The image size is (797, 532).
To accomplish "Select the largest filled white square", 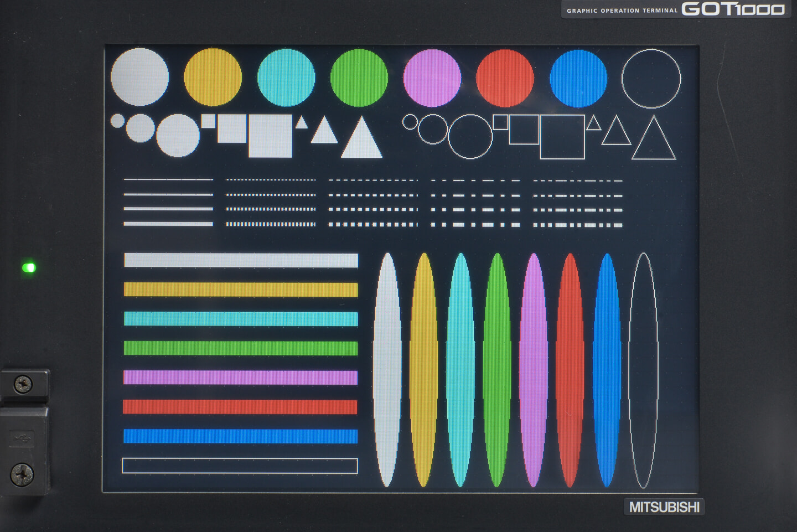I will tap(270, 136).
